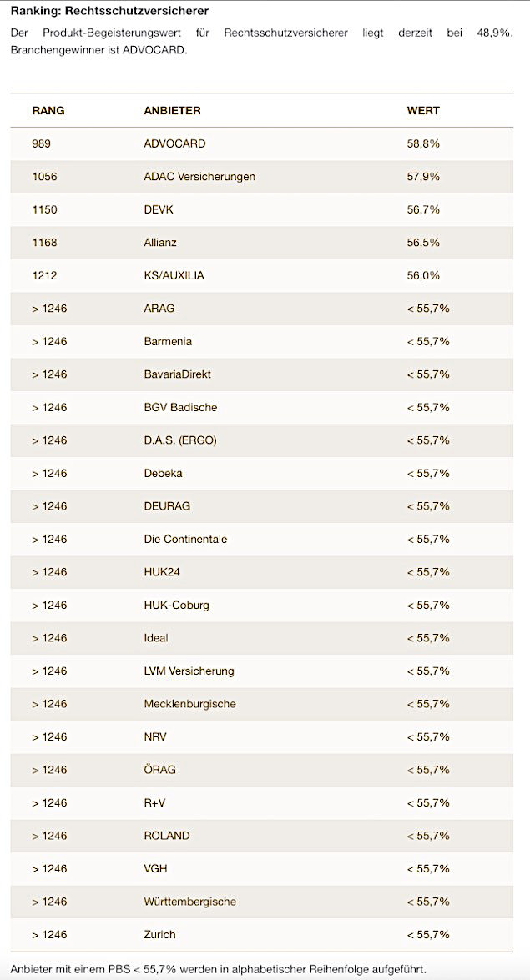
Task: Select BavariaDirekt in the table
Action: [x=177, y=374]
